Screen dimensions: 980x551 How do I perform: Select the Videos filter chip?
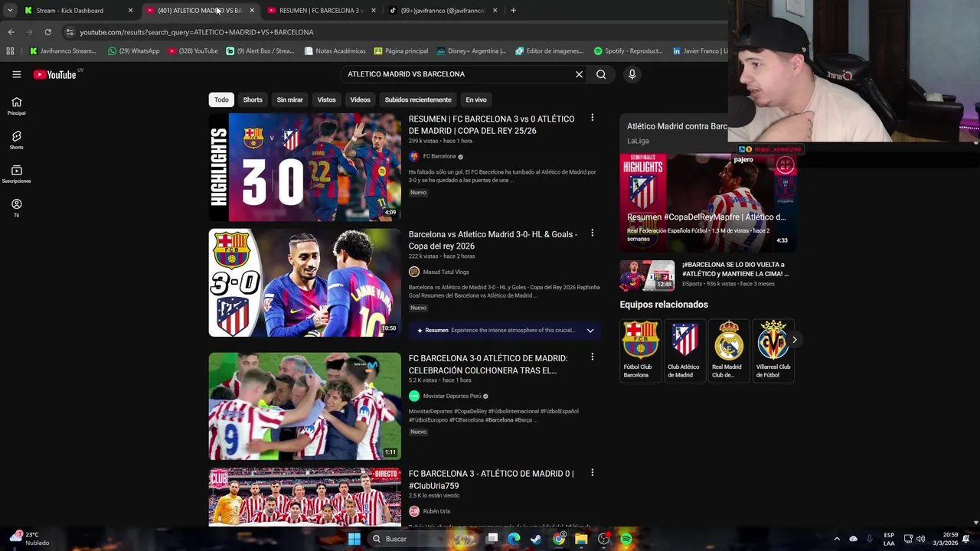point(360,99)
